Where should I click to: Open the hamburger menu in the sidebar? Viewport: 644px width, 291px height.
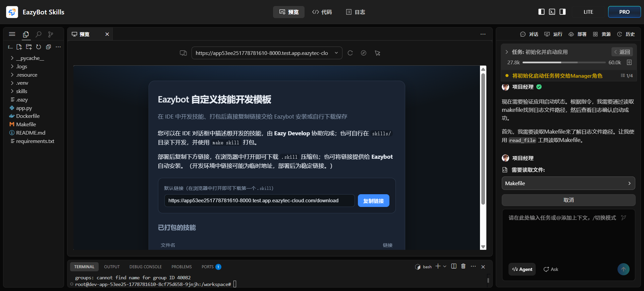tap(12, 34)
